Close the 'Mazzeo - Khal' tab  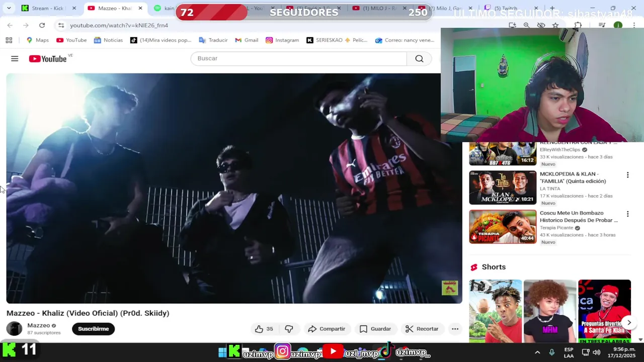click(x=140, y=8)
